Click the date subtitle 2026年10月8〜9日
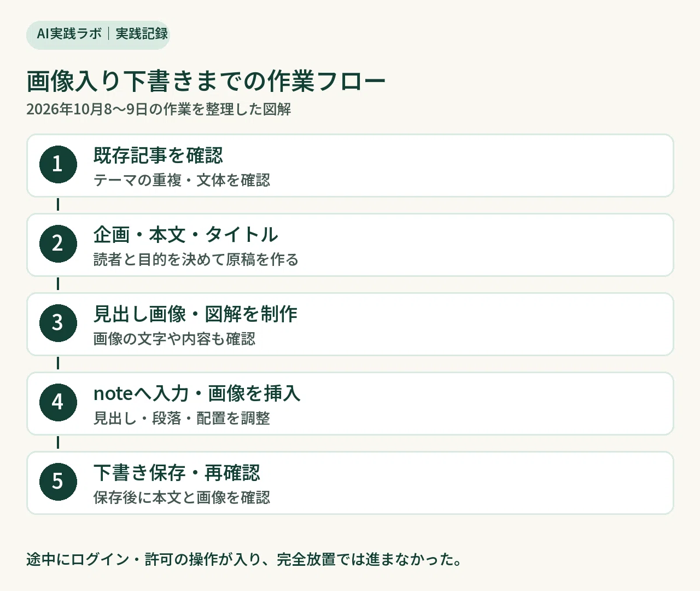700x591 pixels. (x=87, y=109)
